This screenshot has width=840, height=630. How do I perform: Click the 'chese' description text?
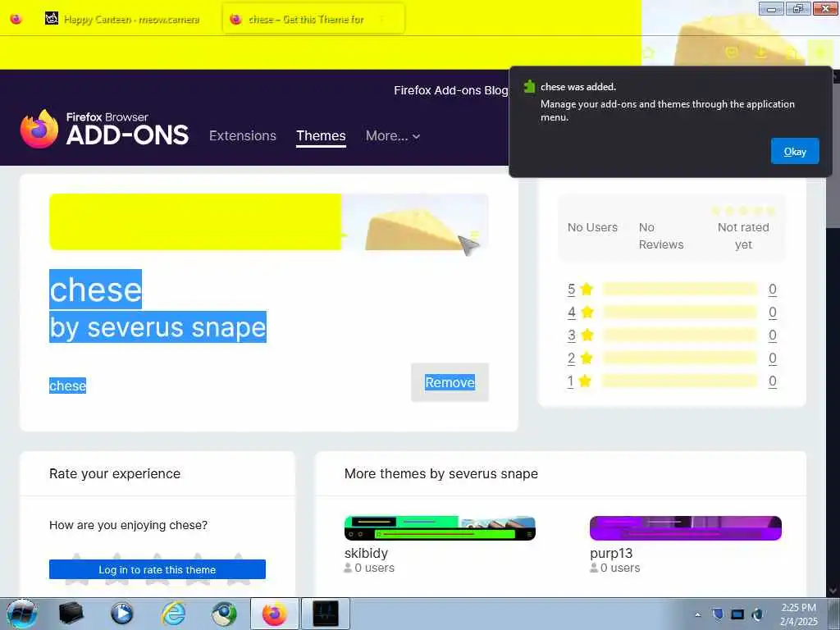pos(67,386)
